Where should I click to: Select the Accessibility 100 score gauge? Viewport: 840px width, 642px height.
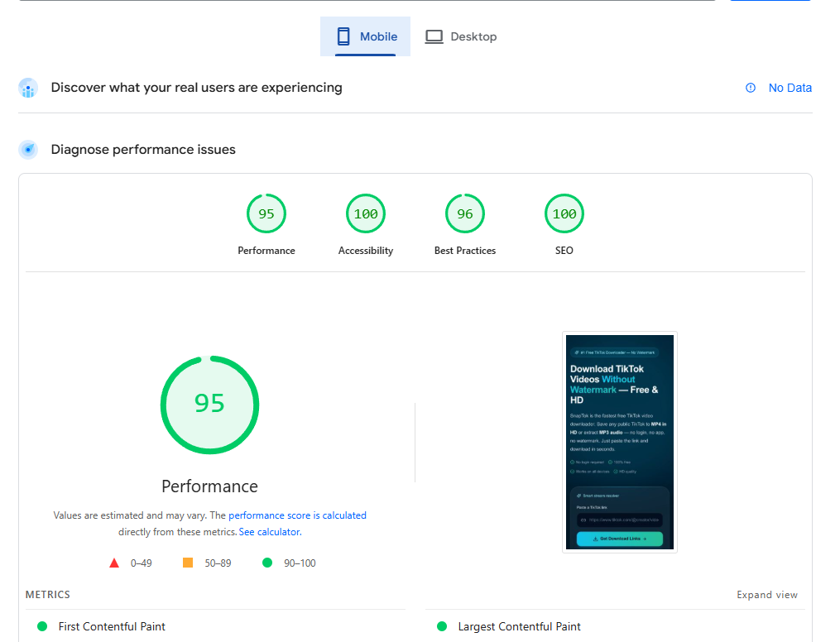366,213
